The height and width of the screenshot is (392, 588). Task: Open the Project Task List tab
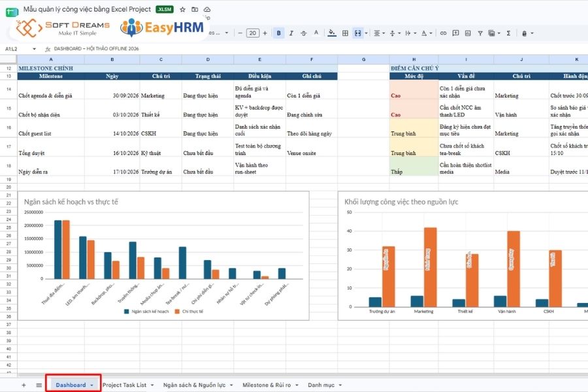click(124, 385)
